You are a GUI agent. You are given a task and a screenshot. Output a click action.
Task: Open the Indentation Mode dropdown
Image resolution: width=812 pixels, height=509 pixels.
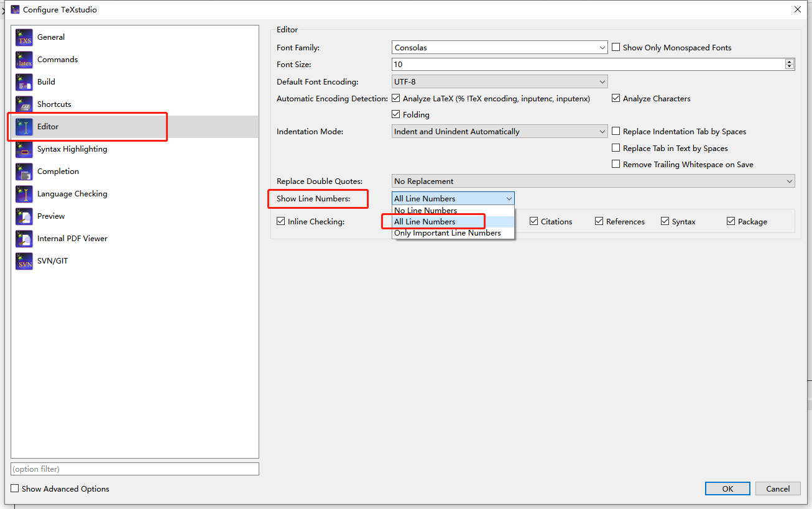click(x=500, y=131)
